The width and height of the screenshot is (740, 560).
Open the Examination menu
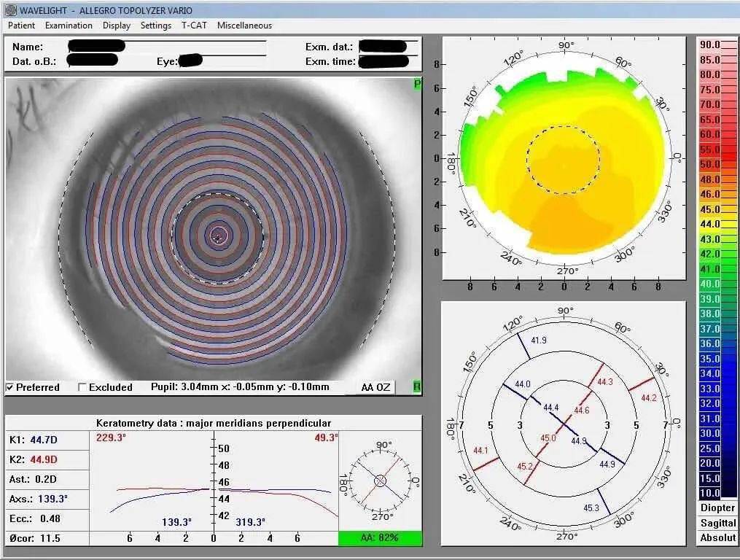(69, 26)
